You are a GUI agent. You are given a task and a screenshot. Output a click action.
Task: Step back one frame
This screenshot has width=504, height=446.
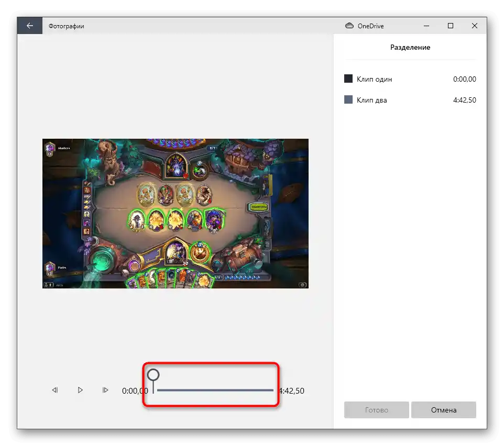coord(55,390)
